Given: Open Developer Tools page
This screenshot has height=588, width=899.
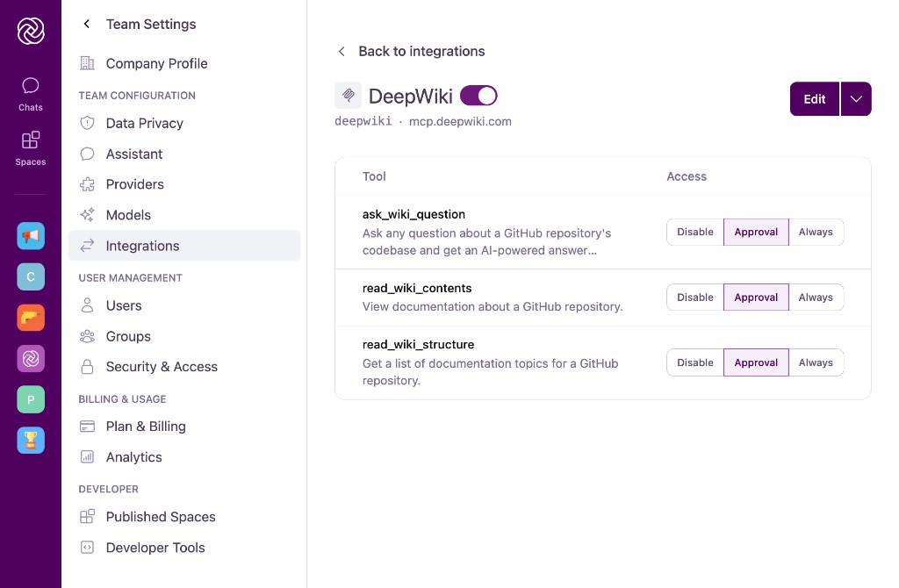Looking at the screenshot, I should coord(184,548).
